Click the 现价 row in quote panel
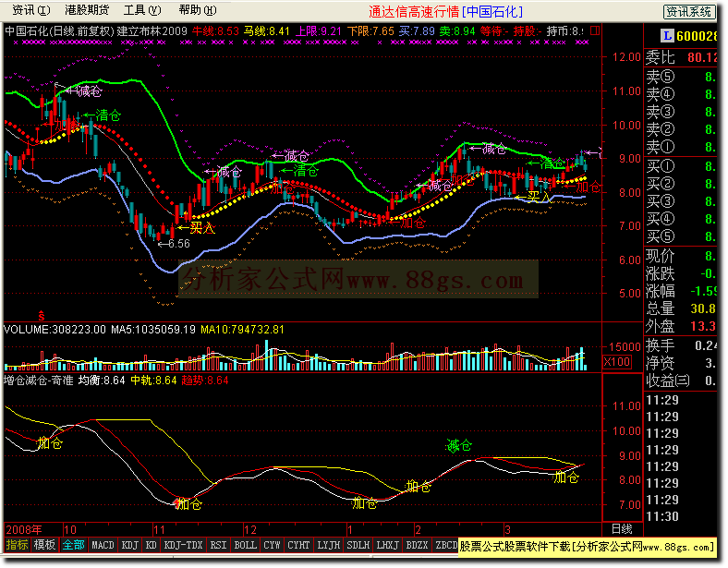The image size is (728, 568). pos(681,256)
